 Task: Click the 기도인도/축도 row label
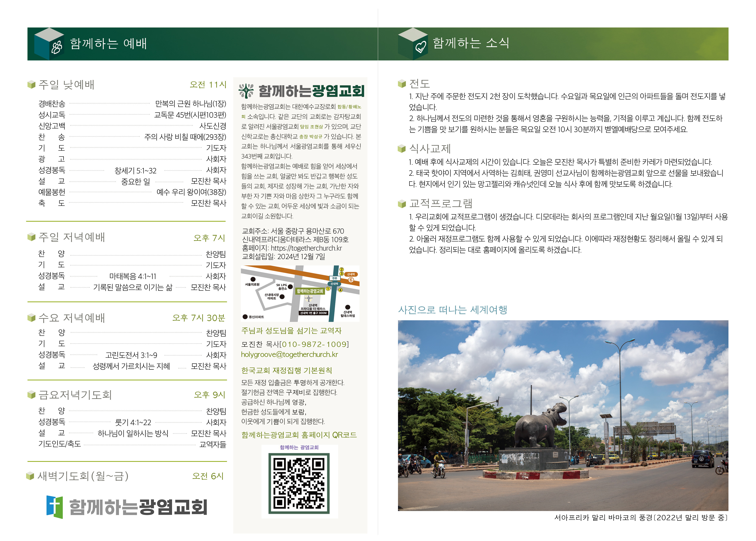(x=60, y=444)
